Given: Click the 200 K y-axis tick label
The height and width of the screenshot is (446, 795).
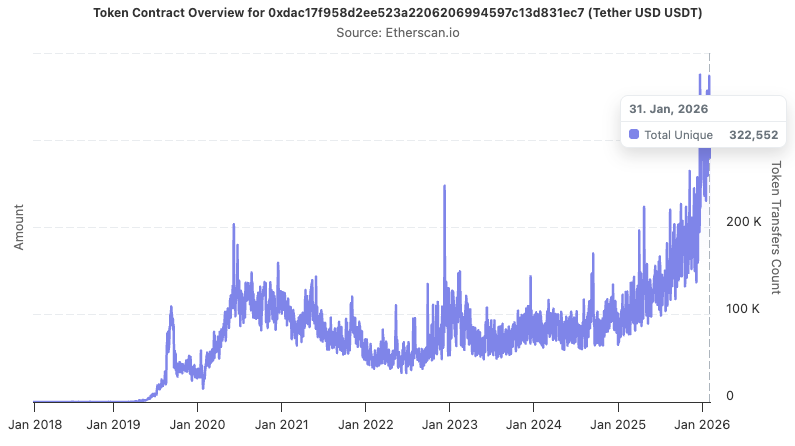Looking at the screenshot, I should pyautogui.click(x=743, y=221).
